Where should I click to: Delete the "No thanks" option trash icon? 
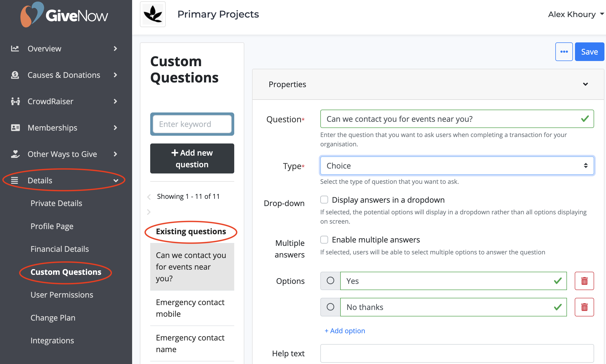coord(584,307)
